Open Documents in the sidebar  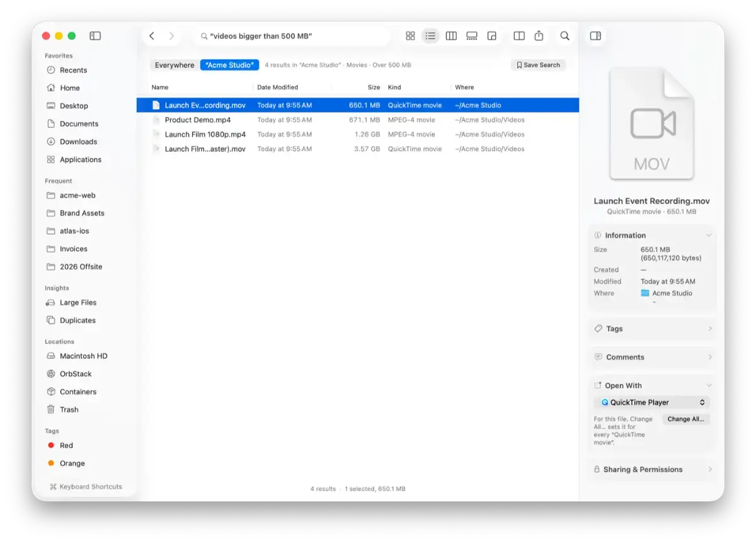pyautogui.click(x=72, y=123)
